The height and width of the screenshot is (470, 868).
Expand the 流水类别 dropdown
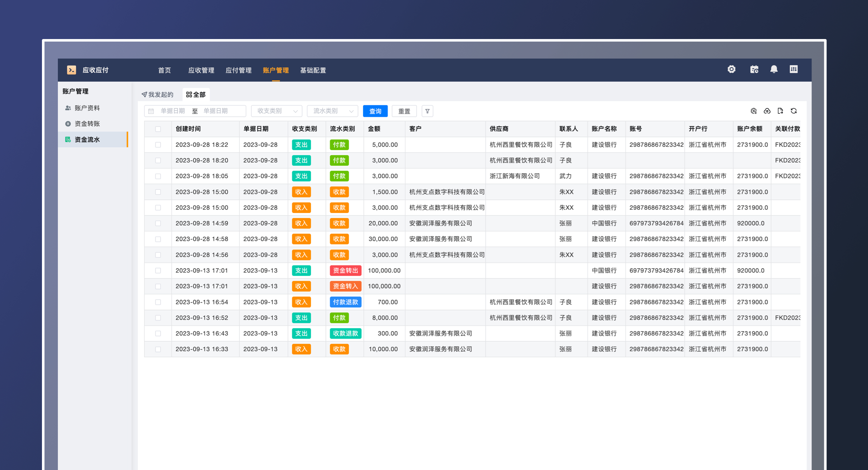(332, 111)
